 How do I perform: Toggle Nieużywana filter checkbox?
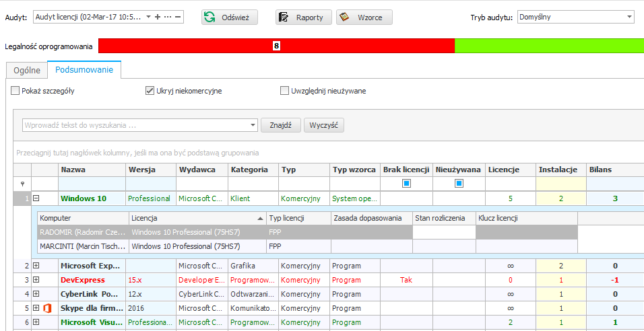click(459, 184)
